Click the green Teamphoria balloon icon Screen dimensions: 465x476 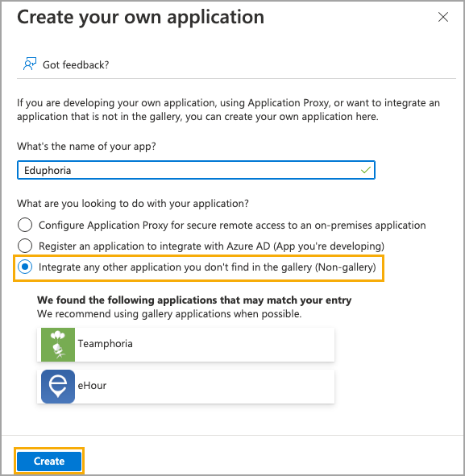(58, 345)
